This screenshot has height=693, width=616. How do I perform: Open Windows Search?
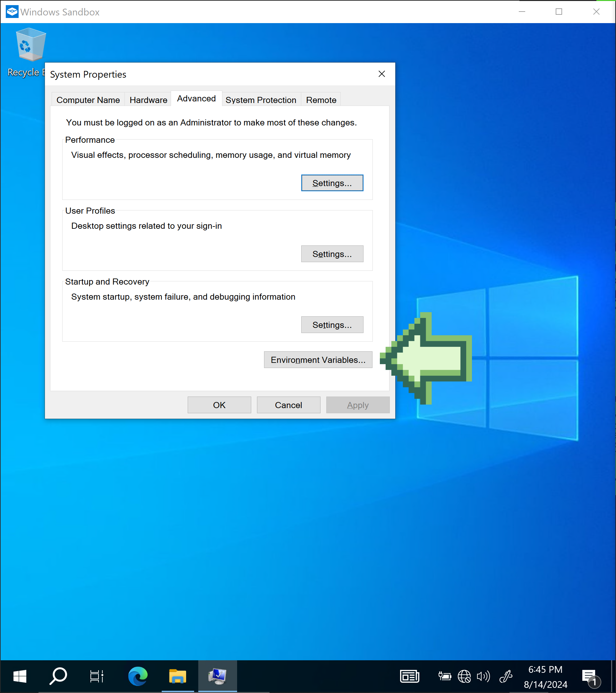click(x=58, y=676)
